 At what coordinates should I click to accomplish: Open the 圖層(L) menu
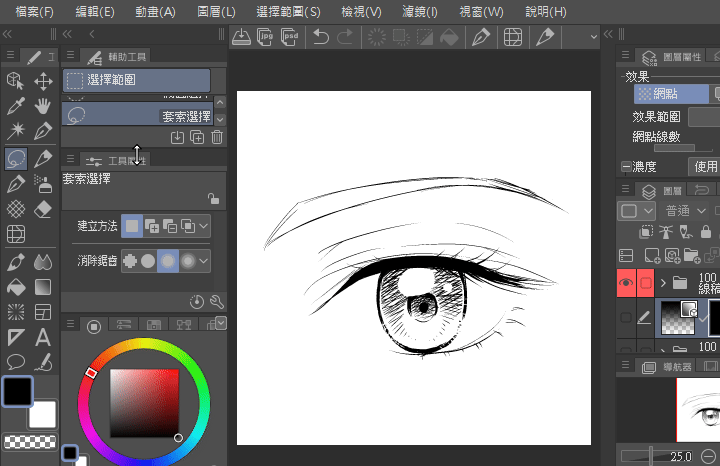[x=216, y=12]
